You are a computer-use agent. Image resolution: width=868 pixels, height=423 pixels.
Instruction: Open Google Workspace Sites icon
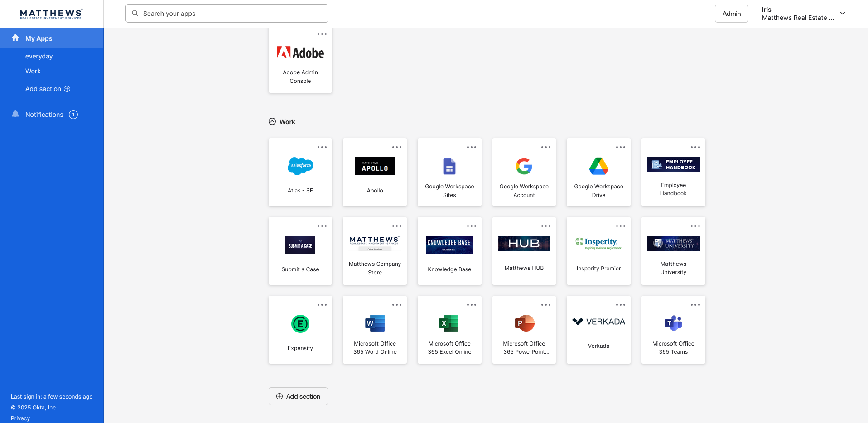(449, 166)
